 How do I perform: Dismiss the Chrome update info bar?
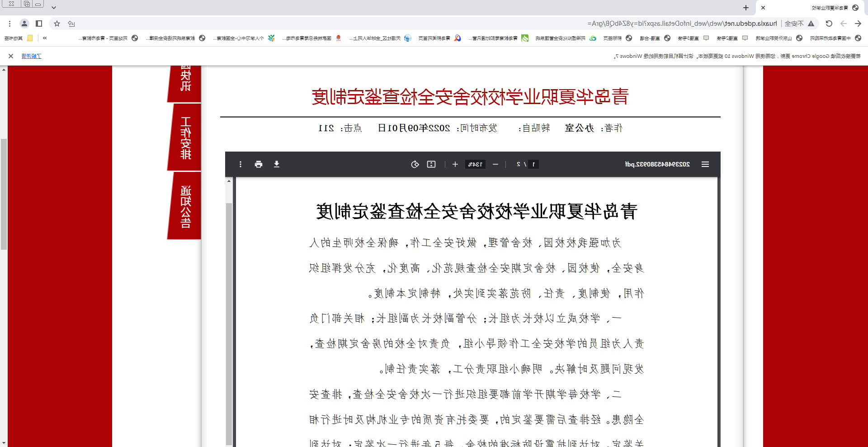(11, 56)
